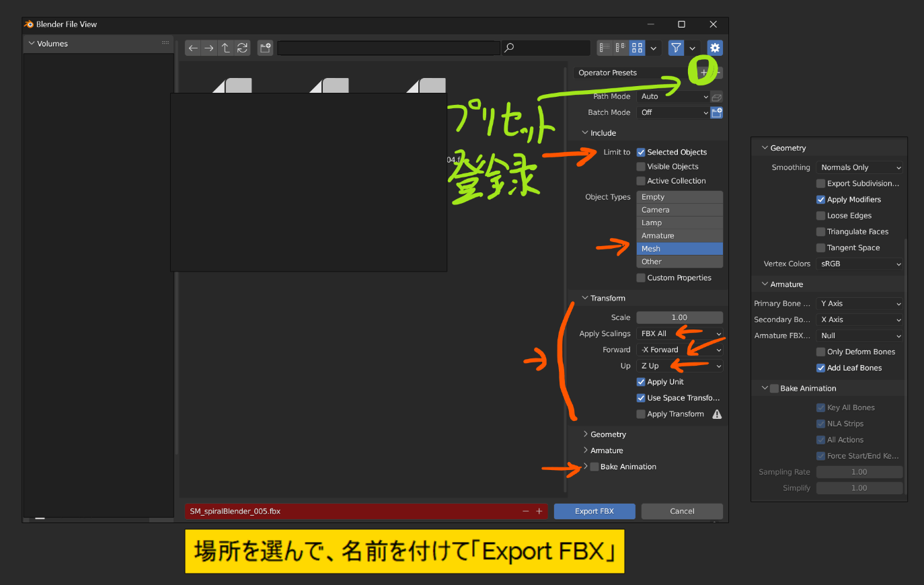This screenshot has width=924, height=585.
Task: Select Camera object type
Action: tap(680, 210)
